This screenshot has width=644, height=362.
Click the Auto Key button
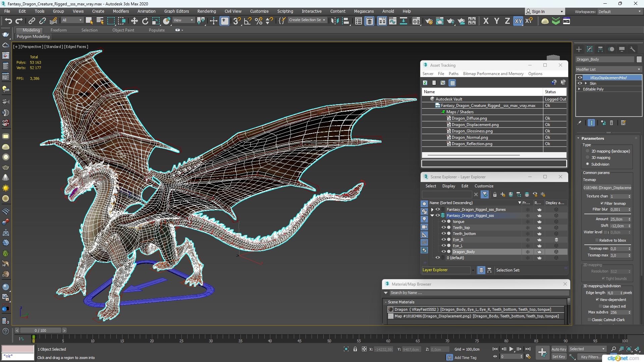558,349
